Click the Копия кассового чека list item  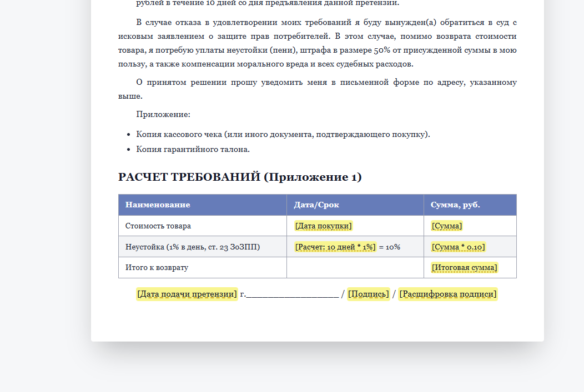pyautogui.click(x=283, y=134)
